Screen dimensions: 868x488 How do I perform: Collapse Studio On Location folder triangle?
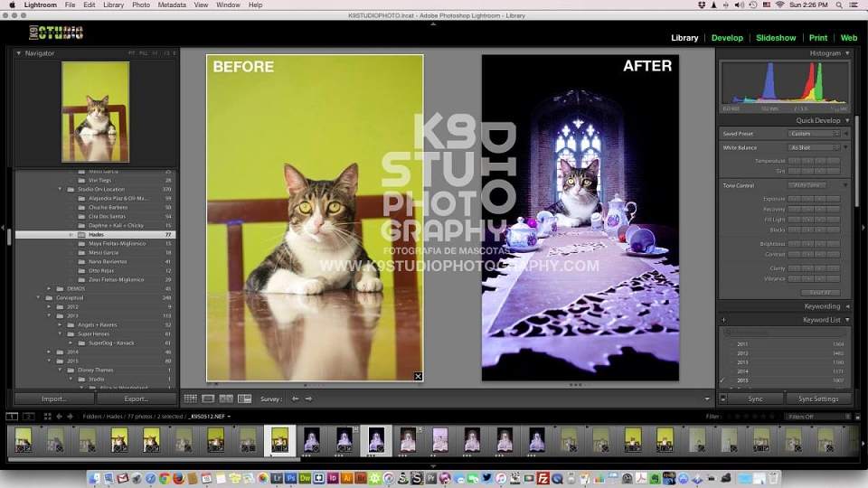[60, 189]
